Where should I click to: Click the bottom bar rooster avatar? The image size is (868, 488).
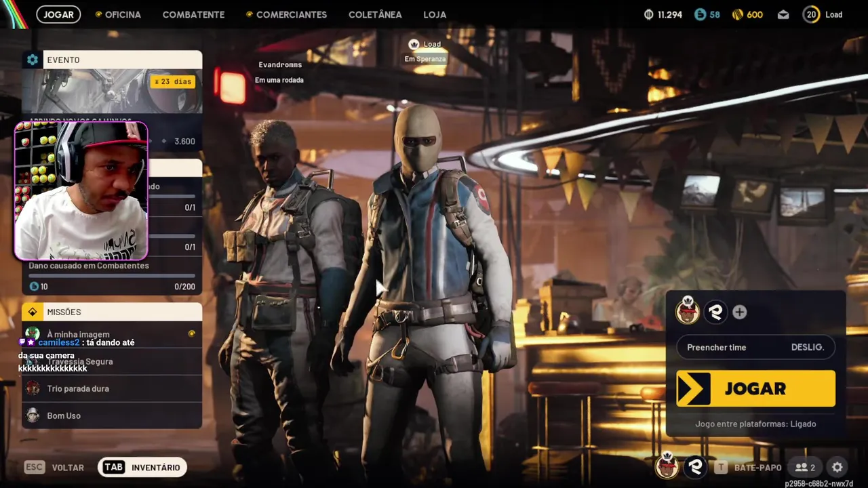(667, 466)
